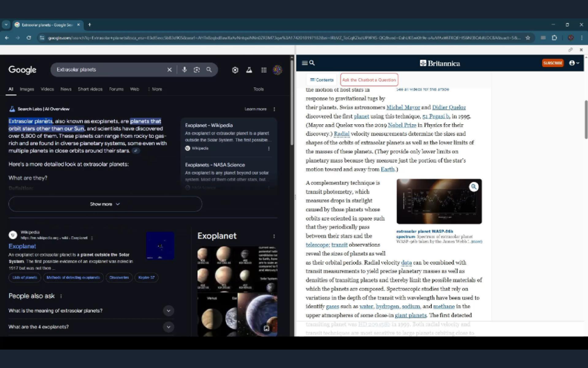Zoom the WASP-96b spectrum image with magnifier
This screenshot has width=588, height=368.
point(474,187)
